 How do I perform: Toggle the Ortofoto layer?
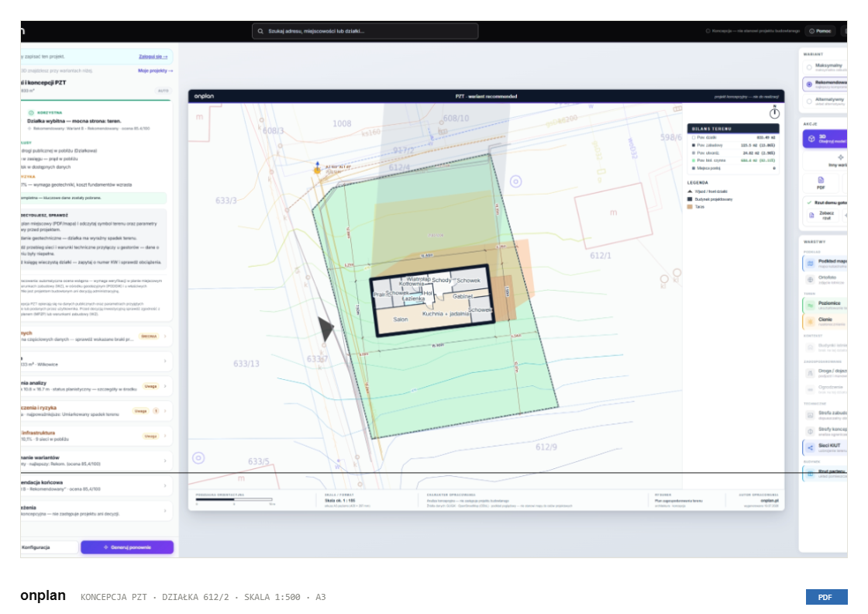coord(825,280)
